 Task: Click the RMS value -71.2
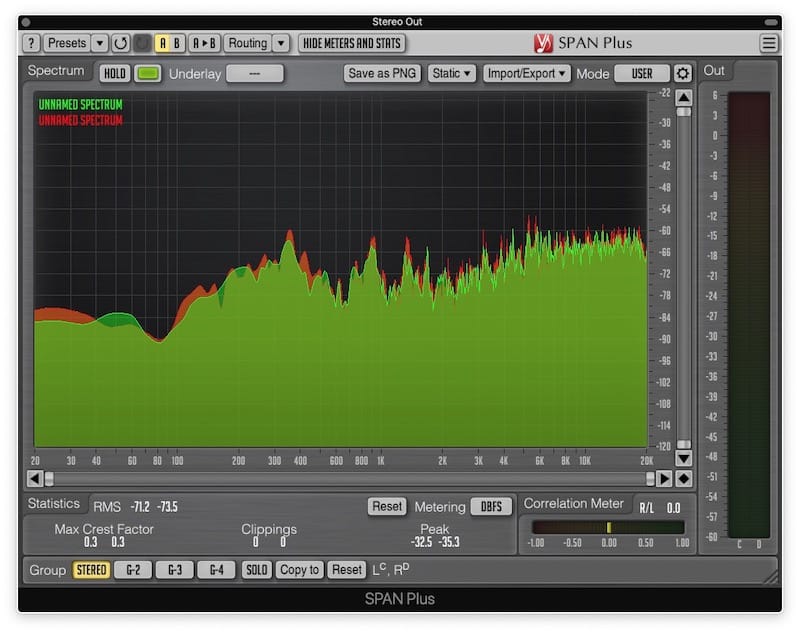pyautogui.click(x=140, y=507)
